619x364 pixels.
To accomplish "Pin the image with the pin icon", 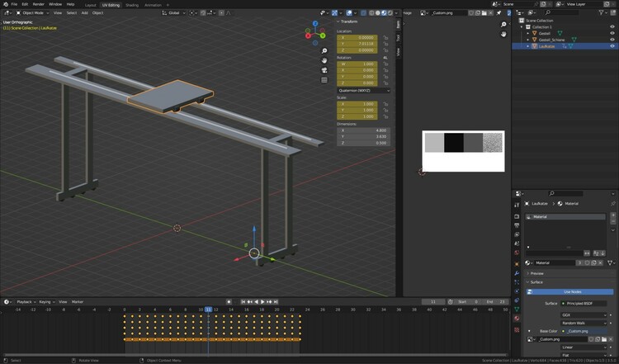I will coord(499,13).
